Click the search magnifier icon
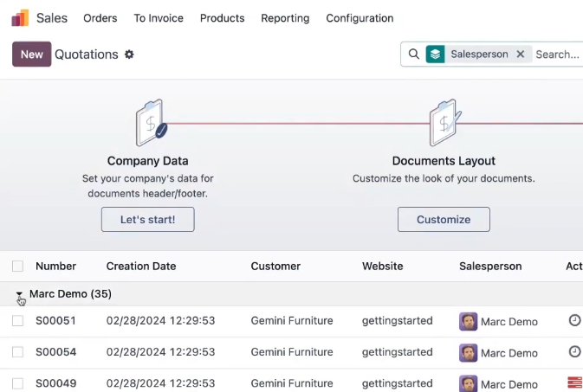The height and width of the screenshot is (392, 583). [x=414, y=55]
